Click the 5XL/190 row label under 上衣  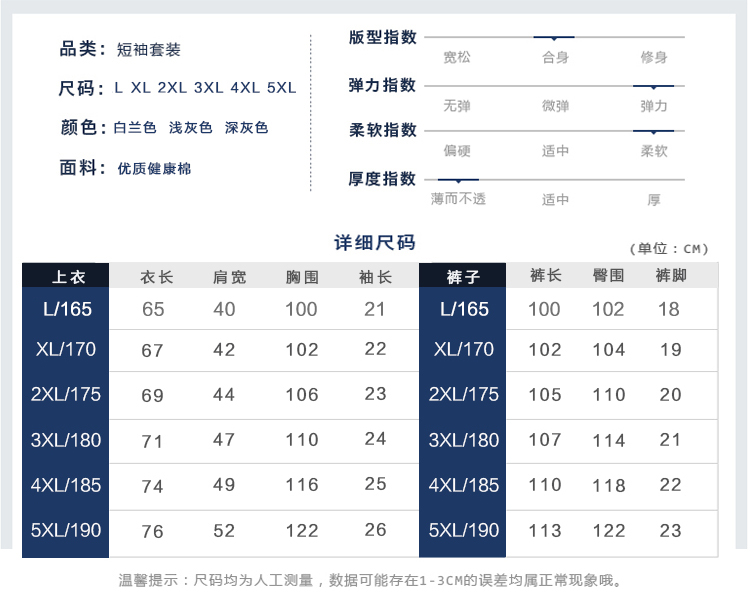pos(66,530)
